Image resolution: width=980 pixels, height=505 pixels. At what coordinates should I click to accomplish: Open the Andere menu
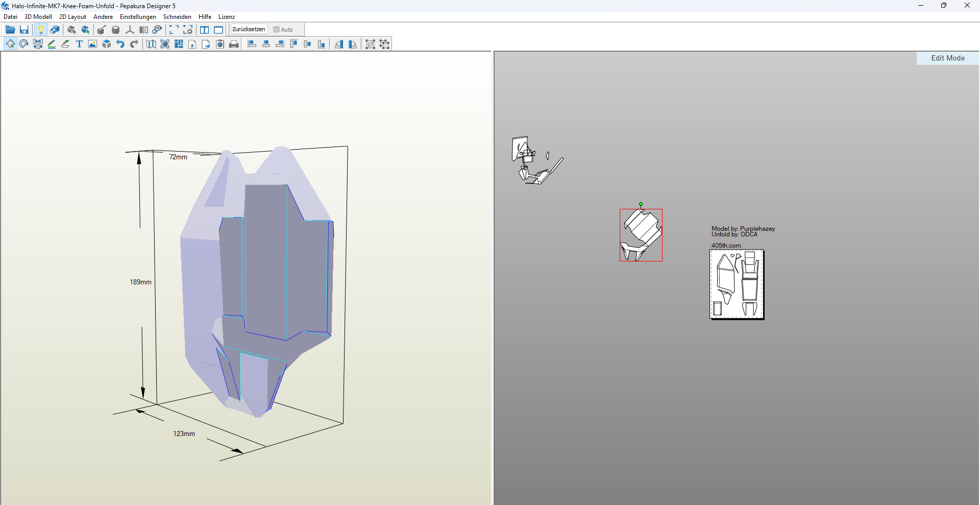point(103,17)
